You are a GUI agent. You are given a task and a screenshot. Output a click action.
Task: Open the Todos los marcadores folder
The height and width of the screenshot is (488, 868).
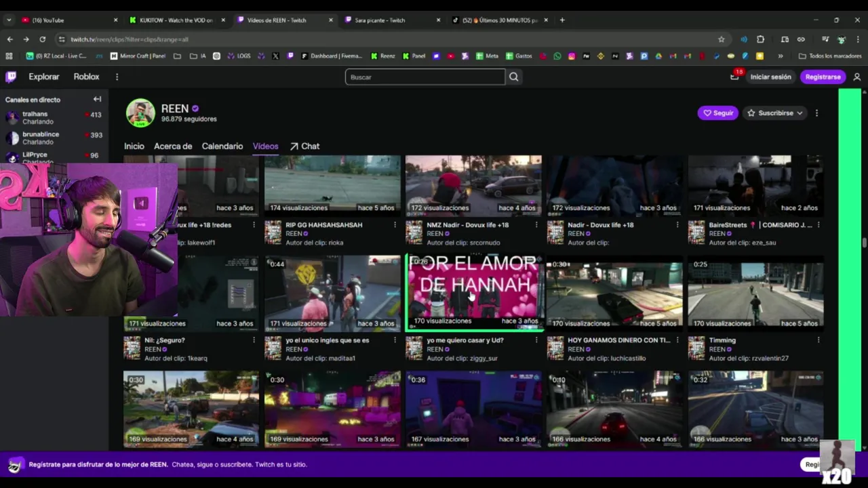coord(830,56)
